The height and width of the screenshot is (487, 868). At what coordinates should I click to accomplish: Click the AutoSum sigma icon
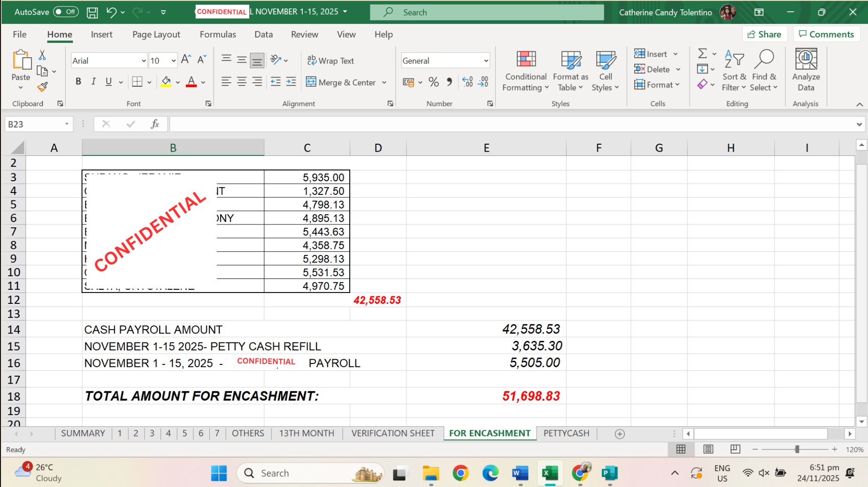point(702,54)
